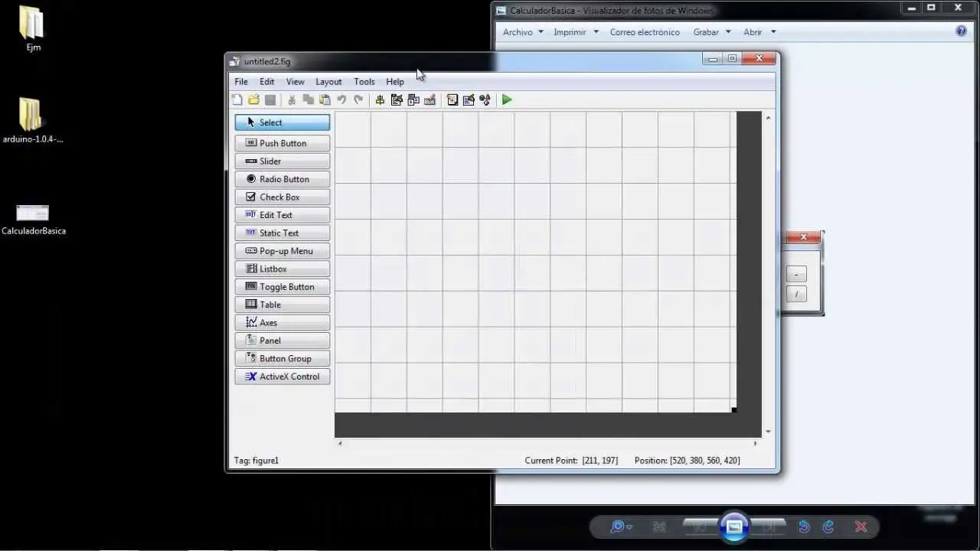This screenshot has height=551, width=980.
Task: Click the photo viewer zoom magnifier
Action: 620,527
